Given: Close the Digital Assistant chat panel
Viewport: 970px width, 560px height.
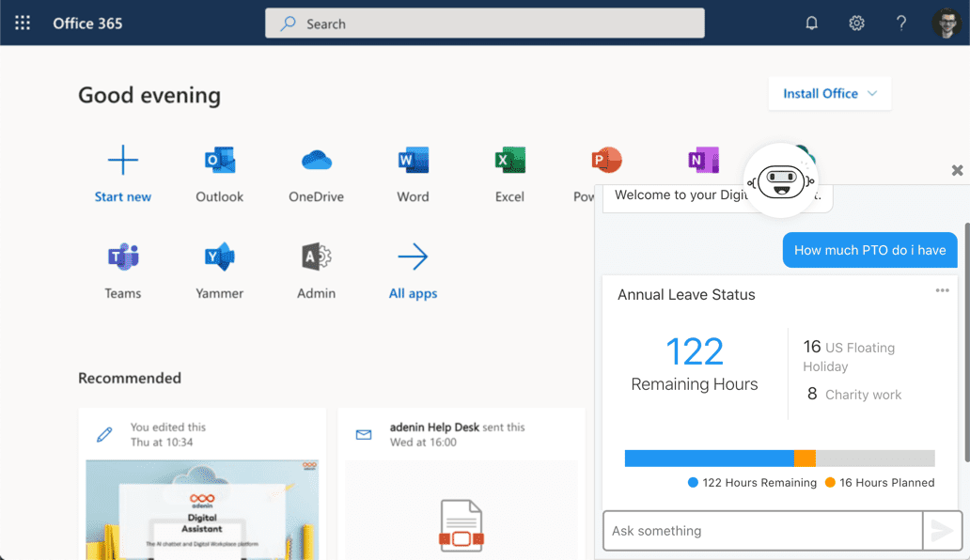Looking at the screenshot, I should click(x=957, y=170).
